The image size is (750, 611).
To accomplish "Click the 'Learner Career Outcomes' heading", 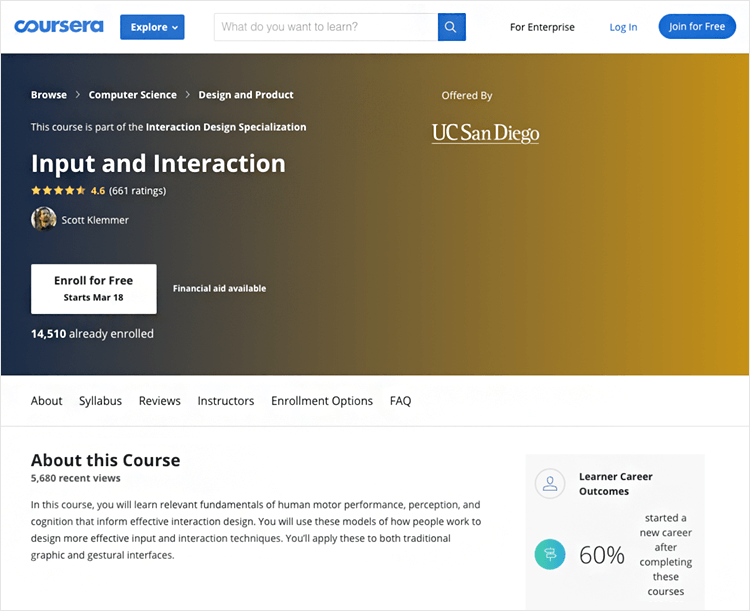I will click(616, 484).
